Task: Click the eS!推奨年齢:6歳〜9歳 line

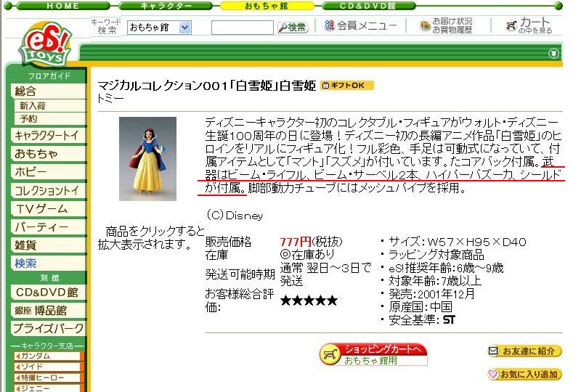Action: point(446,268)
